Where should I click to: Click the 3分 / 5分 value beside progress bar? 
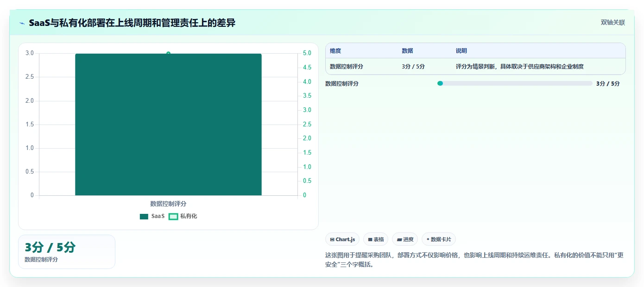(x=608, y=83)
